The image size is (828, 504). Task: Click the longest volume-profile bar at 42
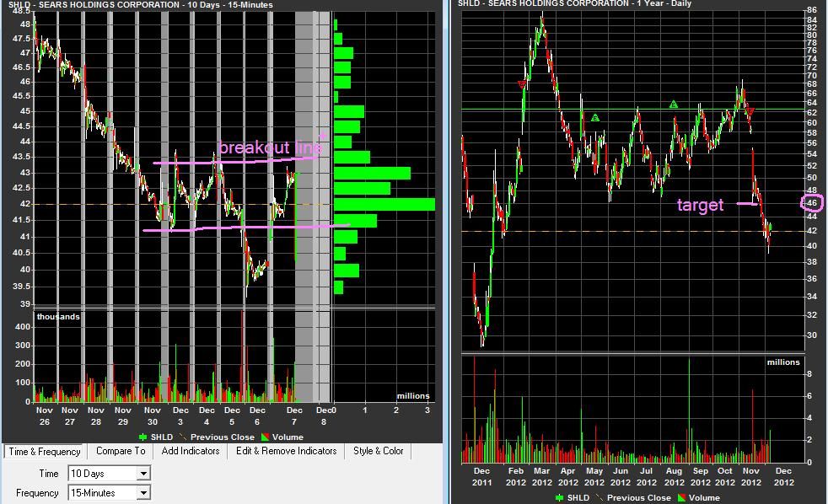384,204
